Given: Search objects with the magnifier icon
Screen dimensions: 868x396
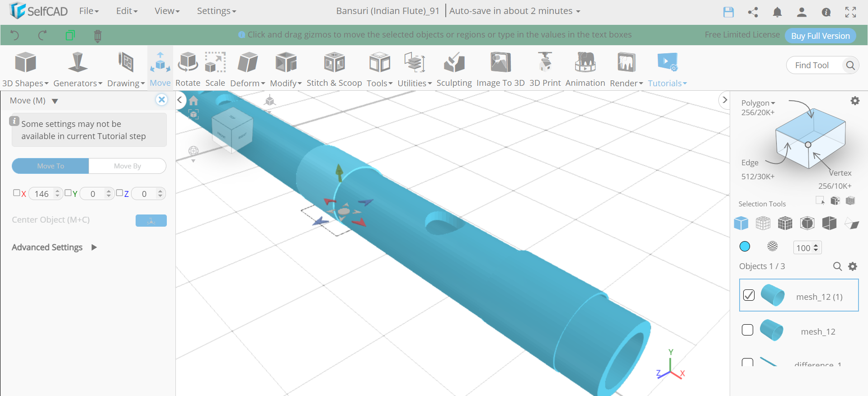Looking at the screenshot, I should [x=837, y=266].
